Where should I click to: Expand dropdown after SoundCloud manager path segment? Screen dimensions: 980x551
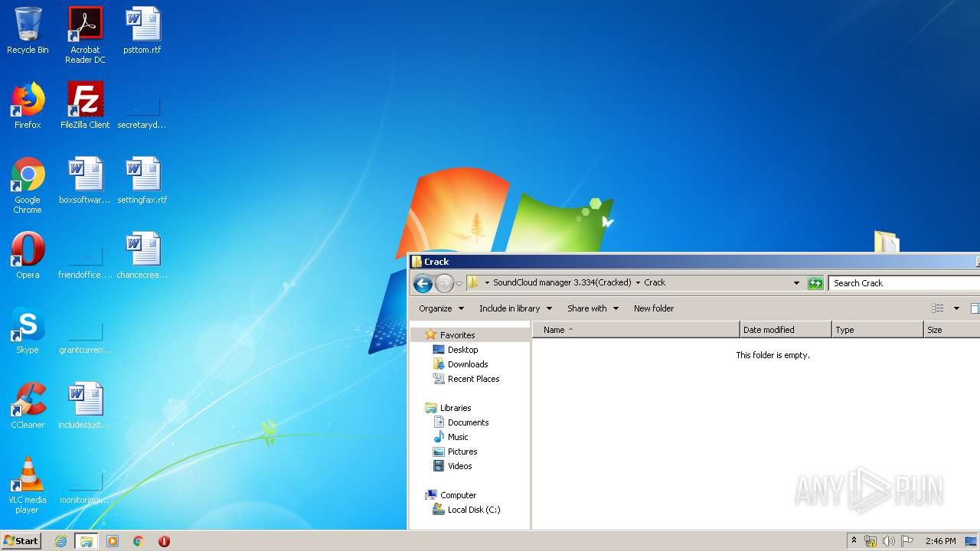[638, 282]
